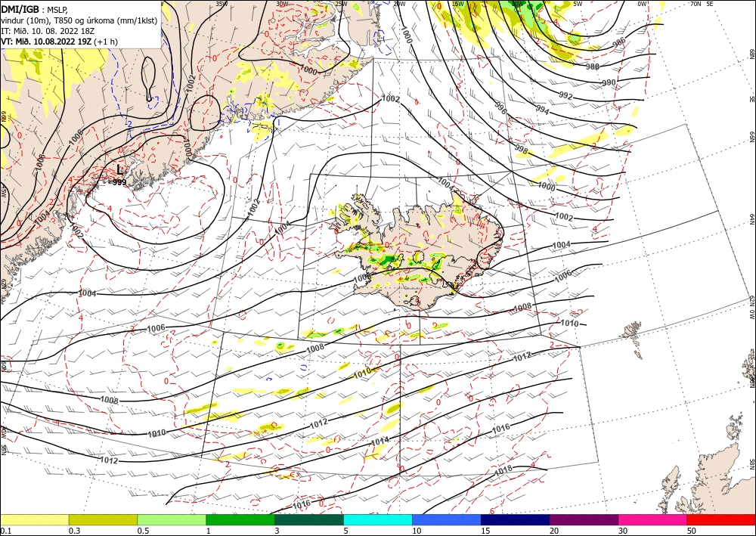Image resolution: width=756 pixels, height=536 pixels.
Task: Select the dark green 3–5 mm legend swatch
Action: [x=309, y=519]
